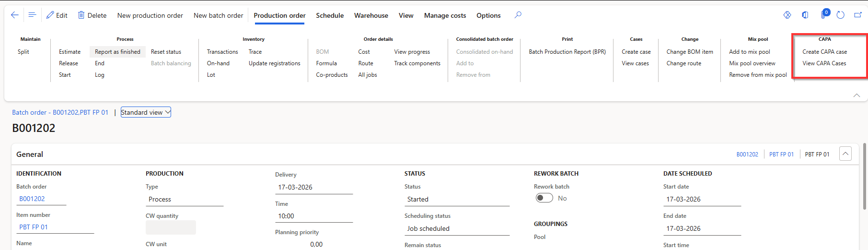Viewport: 868px width, 250px height.
Task: Open PBT FP 01 item number link
Action: [34, 227]
